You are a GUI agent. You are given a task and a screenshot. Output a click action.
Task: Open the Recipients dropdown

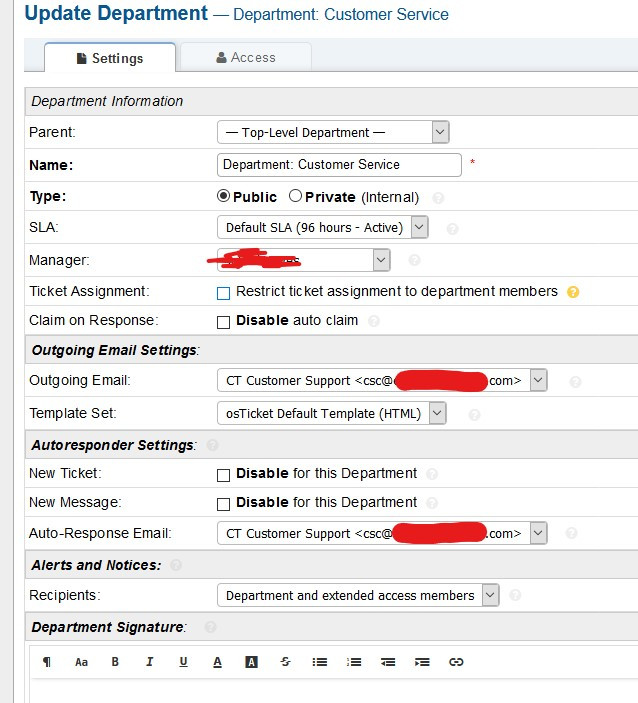358,595
